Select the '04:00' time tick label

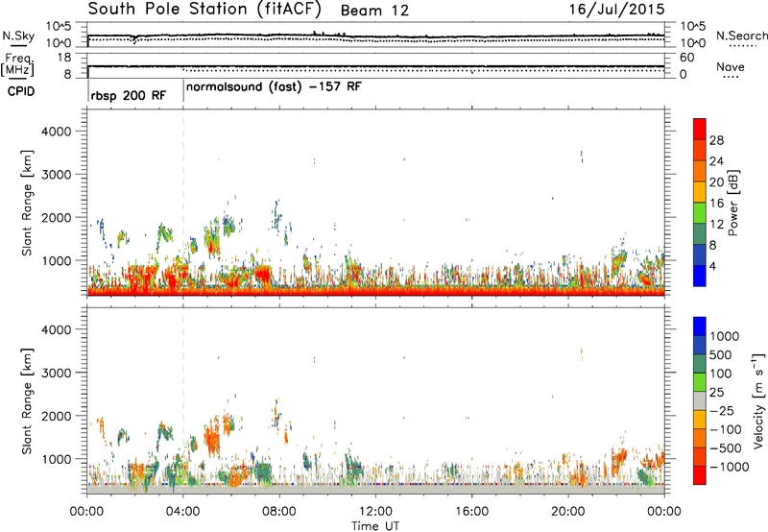(x=183, y=512)
